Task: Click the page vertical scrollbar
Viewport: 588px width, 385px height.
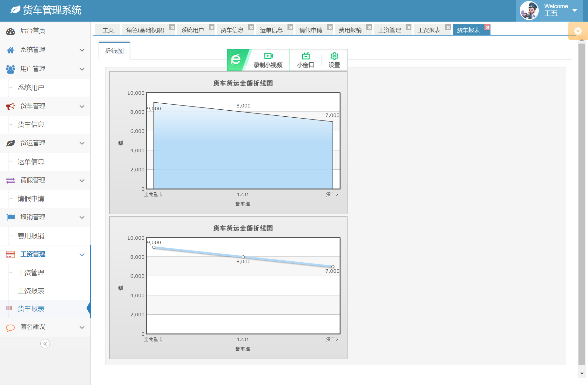Action: 582,203
